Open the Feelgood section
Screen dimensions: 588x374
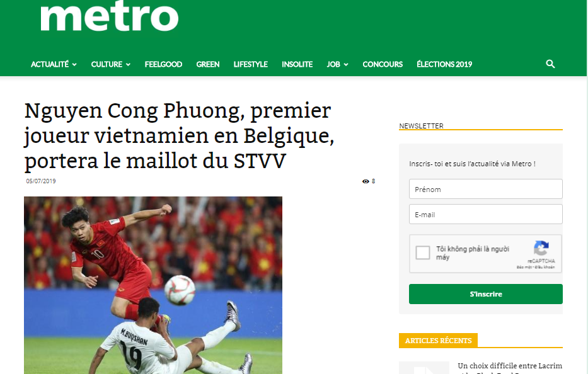(x=163, y=64)
